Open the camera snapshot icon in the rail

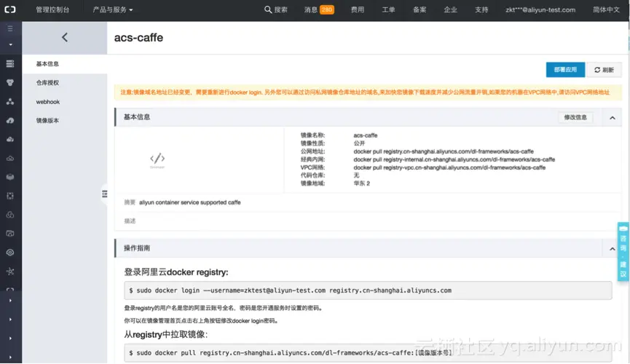pyautogui.click(x=10, y=234)
